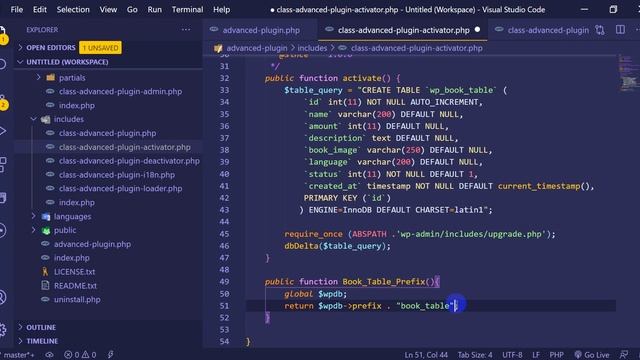This screenshot has width=640, height=360.
Task: Open class-advanced-plugin-admin.php file
Action: (x=120, y=91)
